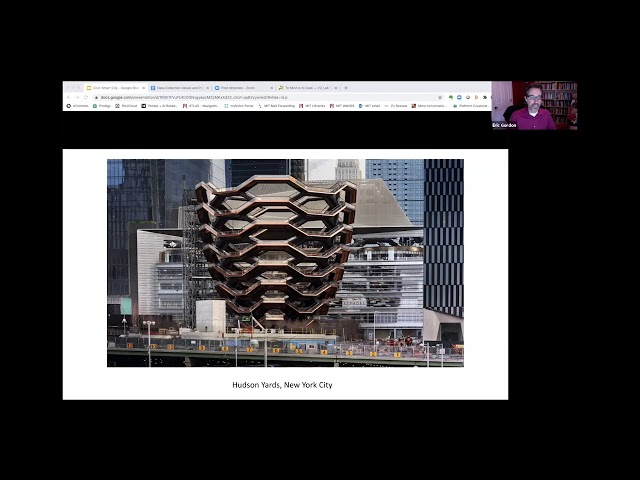Open the Platform Cooperative bookmark
The image size is (640, 480).
click(471, 106)
